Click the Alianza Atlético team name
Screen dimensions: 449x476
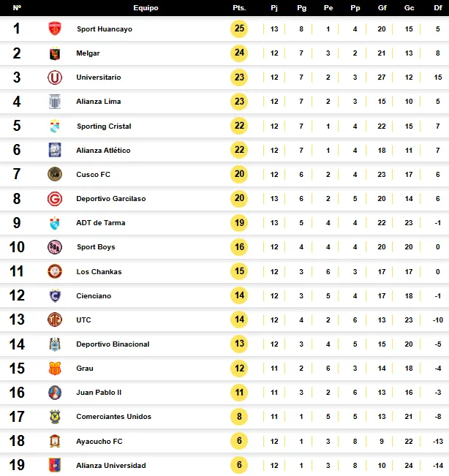(x=103, y=151)
